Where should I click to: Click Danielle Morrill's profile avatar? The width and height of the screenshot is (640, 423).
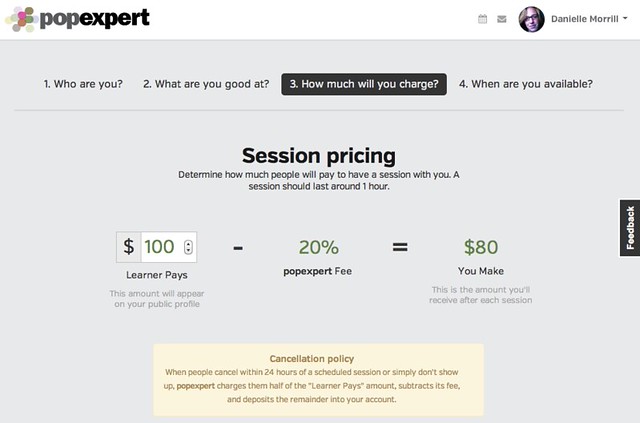coord(531,19)
